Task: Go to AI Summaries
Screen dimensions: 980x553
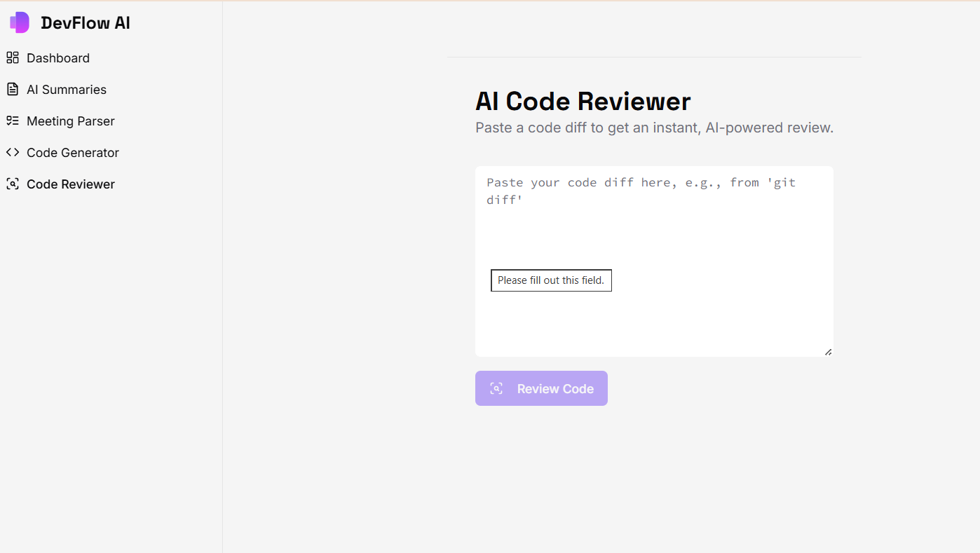Action: click(67, 90)
